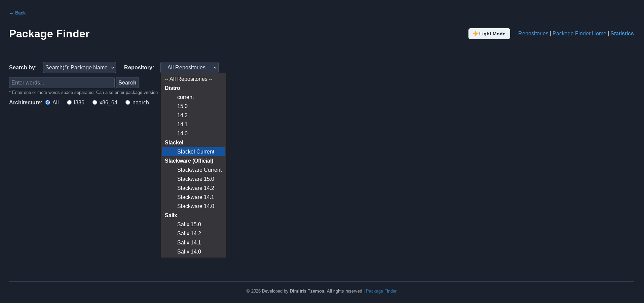Select 14.0 under Distro
The height and width of the screenshot is (303, 644).
[193, 134]
